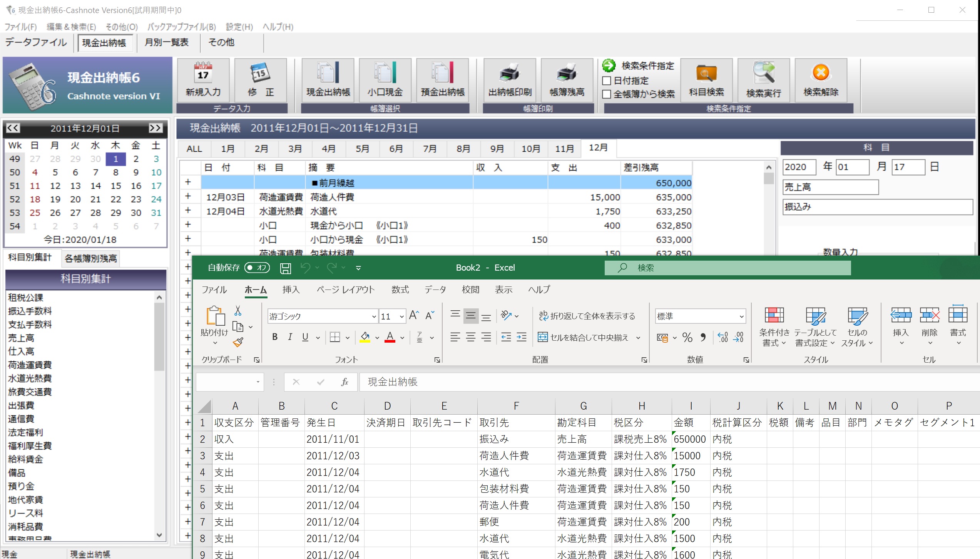
Task: Open the Excel 貼り付け dropdown arrow
Action: (x=215, y=343)
